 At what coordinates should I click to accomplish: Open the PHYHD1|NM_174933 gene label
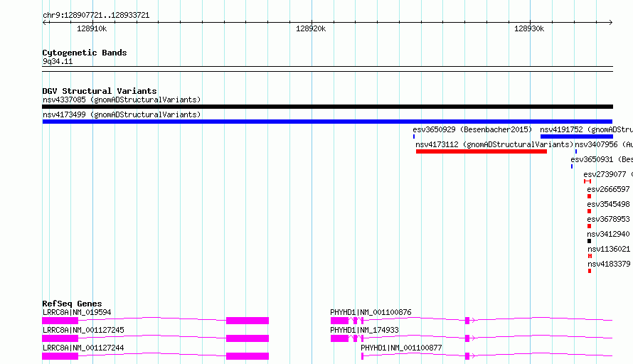(364, 330)
